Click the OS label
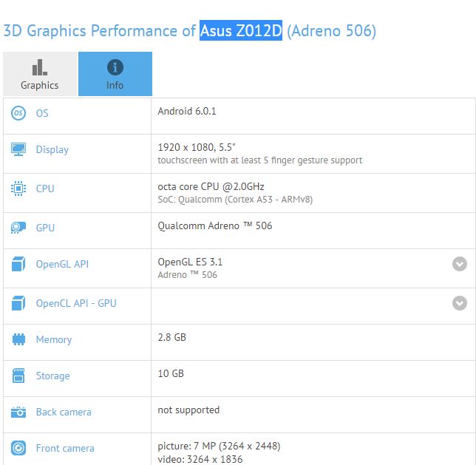Image resolution: width=476 pixels, height=465 pixels. (x=42, y=113)
